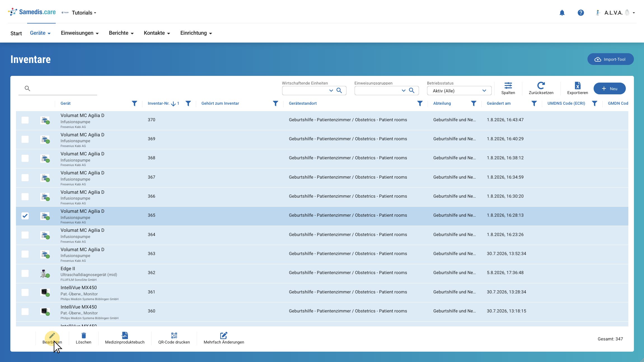
Task: Uncheck the box for inventory 365
Action: (25, 216)
